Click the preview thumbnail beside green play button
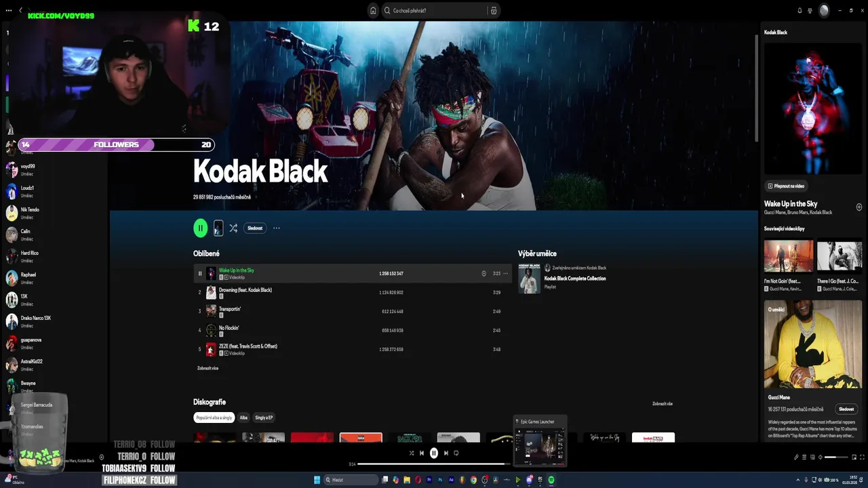Screen dimensions: 868x488 coord(218,228)
